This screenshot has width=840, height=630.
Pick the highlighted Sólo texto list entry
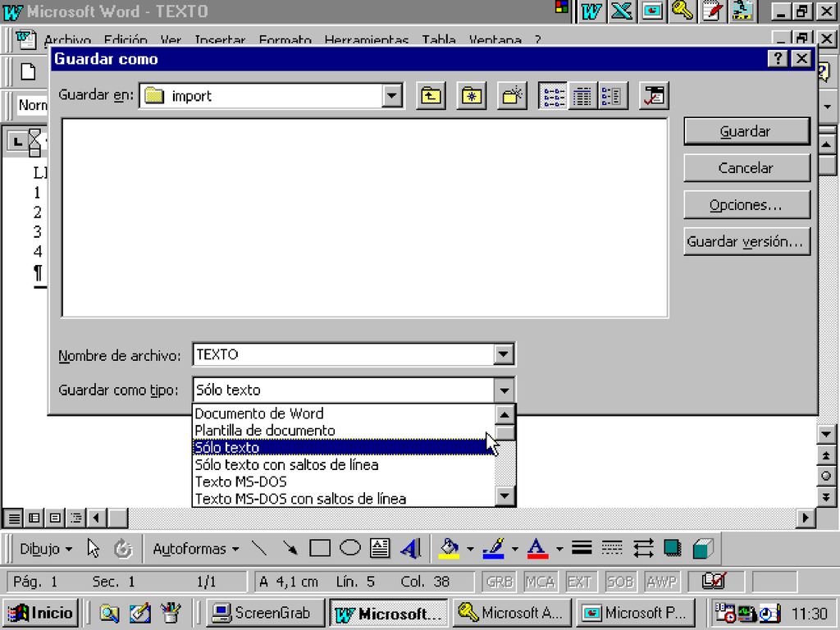tap(344, 447)
